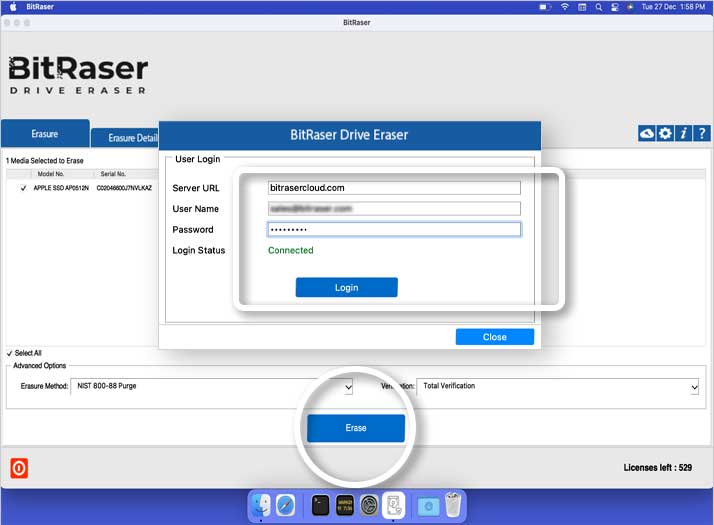Click the Server URL input field
This screenshot has height=525, width=714.
[x=394, y=188]
